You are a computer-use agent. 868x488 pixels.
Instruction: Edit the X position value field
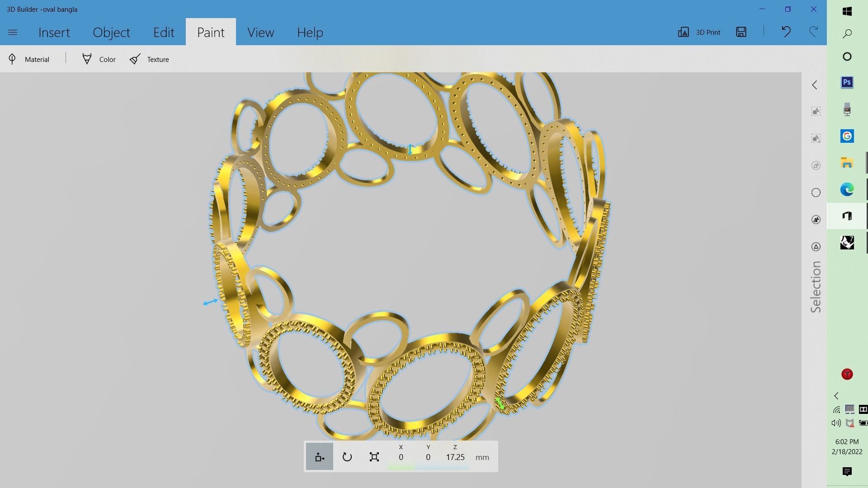coord(401,457)
